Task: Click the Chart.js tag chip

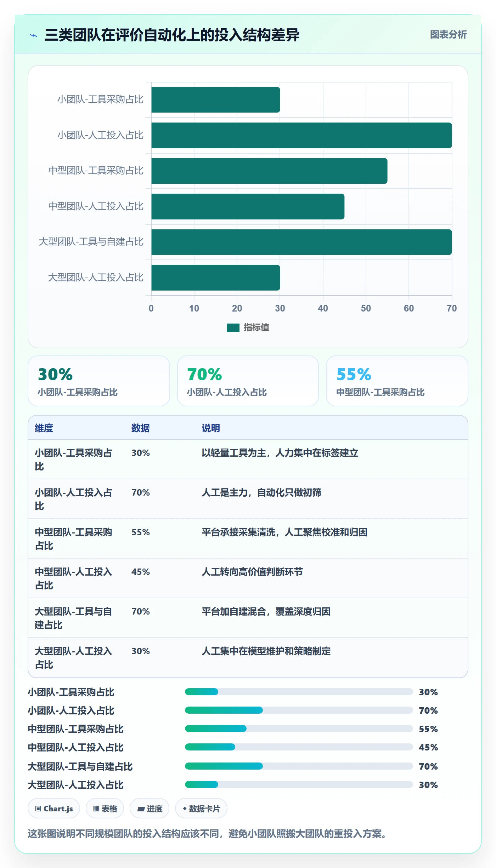Action: coord(54,809)
